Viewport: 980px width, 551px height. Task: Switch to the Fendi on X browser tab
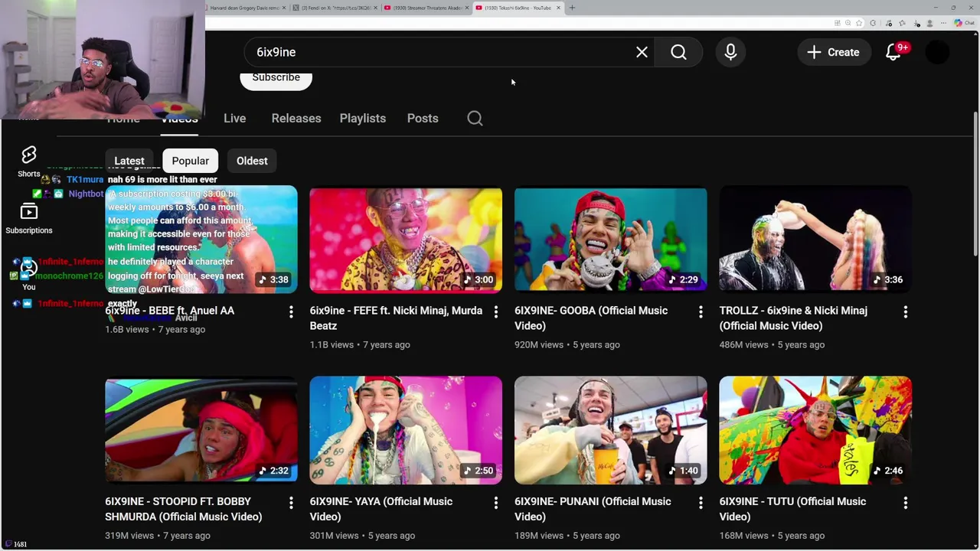335,8
